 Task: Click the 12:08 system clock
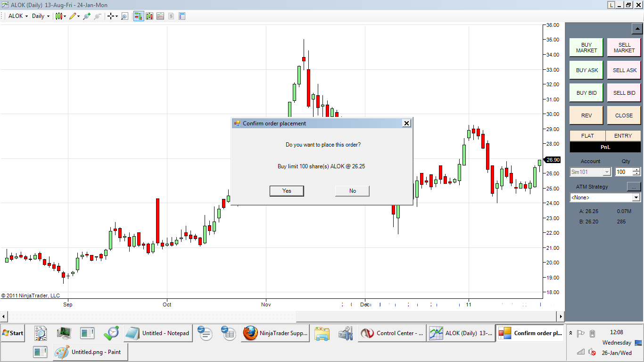(617, 332)
